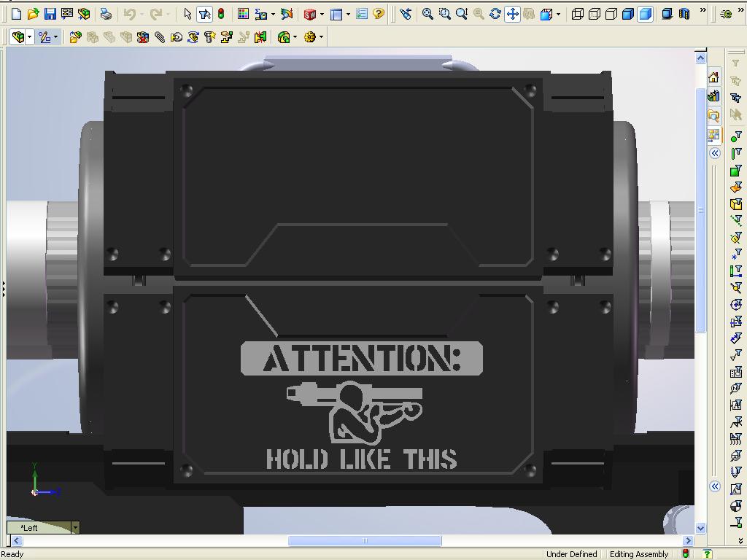This screenshot has height=560, width=747.
Task: Switch display to wireframe
Action: (x=578, y=14)
